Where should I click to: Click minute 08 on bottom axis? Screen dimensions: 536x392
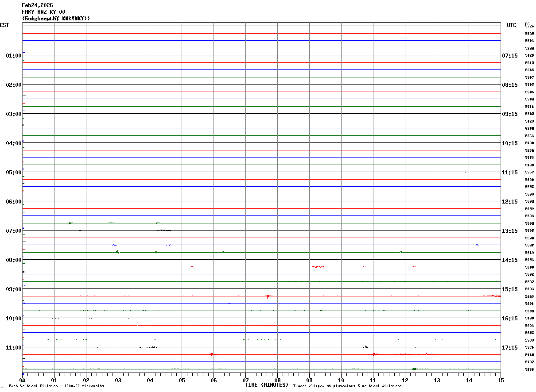coord(277,380)
